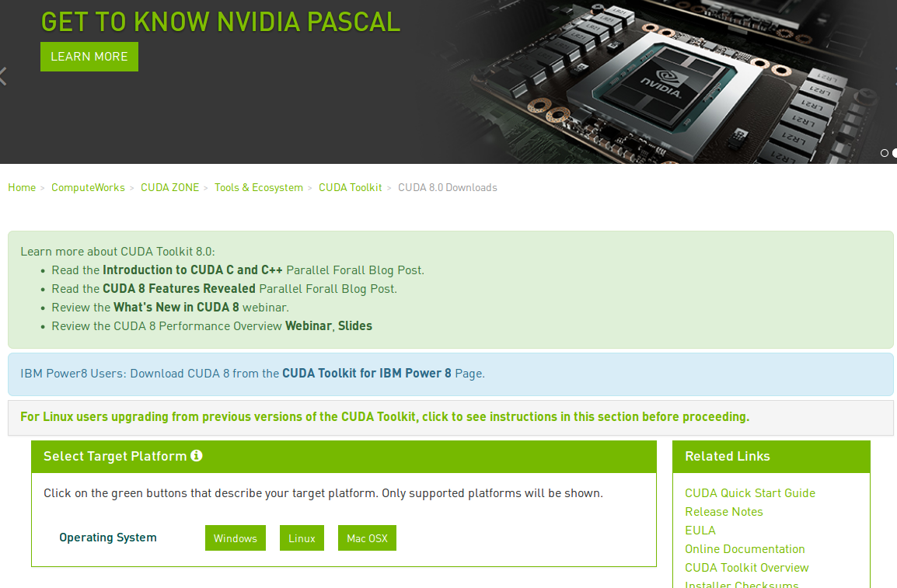Click the Operating System label
This screenshot has width=897, height=588.
click(107, 538)
